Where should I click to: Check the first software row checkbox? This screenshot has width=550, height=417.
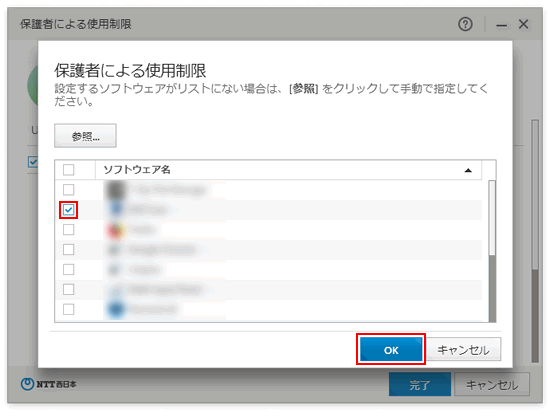[68, 190]
